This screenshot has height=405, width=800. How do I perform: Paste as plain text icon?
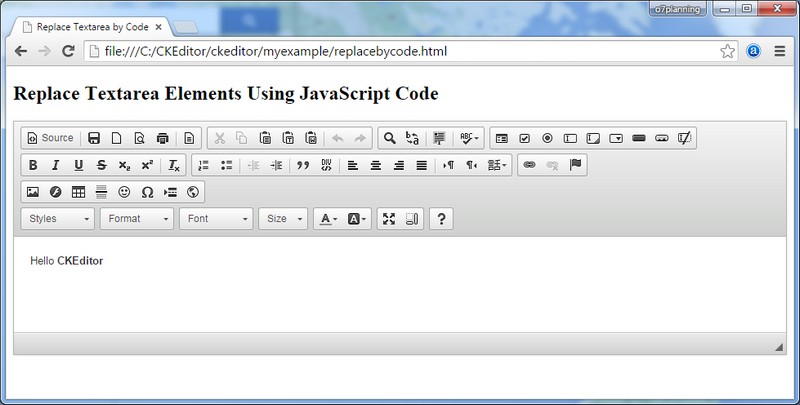(x=288, y=138)
